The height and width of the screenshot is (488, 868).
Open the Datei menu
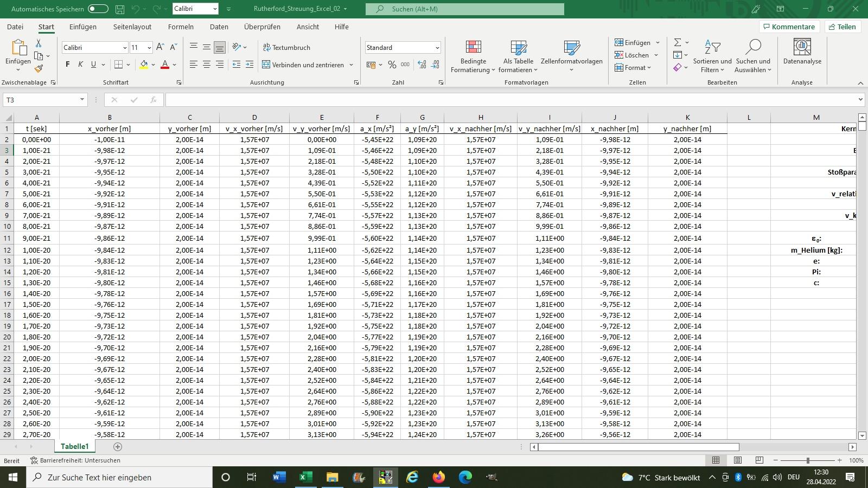pyautogui.click(x=15, y=27)
